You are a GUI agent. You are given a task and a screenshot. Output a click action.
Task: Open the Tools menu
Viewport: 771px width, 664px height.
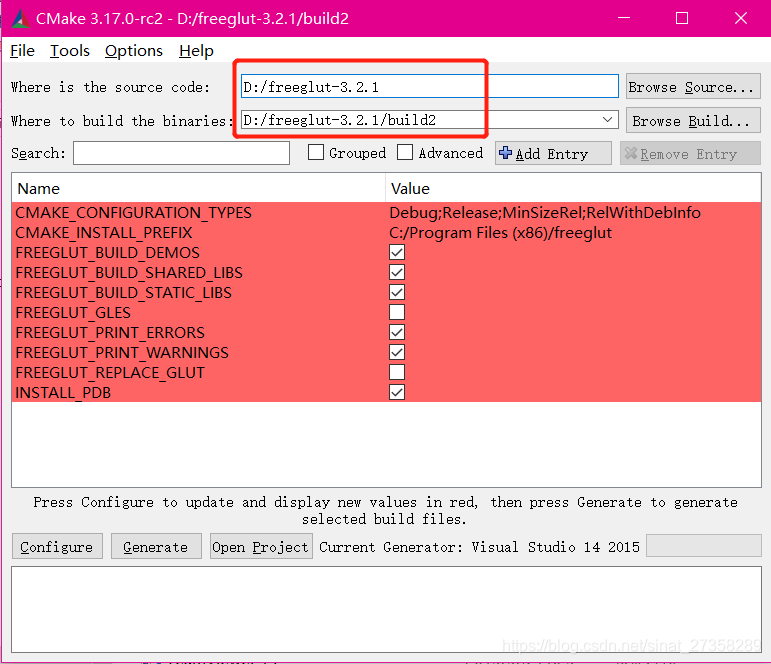click(x=70, y=51)
